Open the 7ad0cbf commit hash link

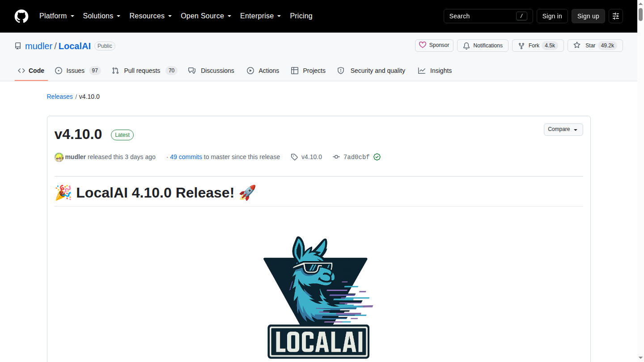[356, 157]
